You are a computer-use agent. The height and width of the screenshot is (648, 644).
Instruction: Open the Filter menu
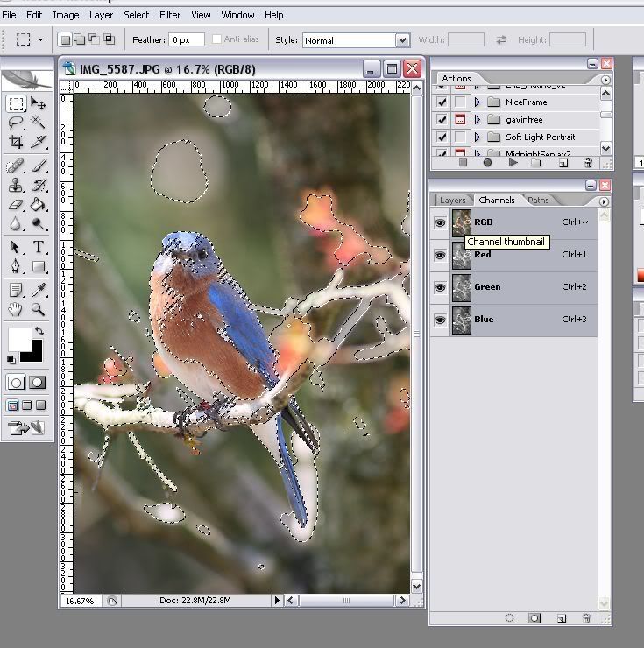[170, 15]
